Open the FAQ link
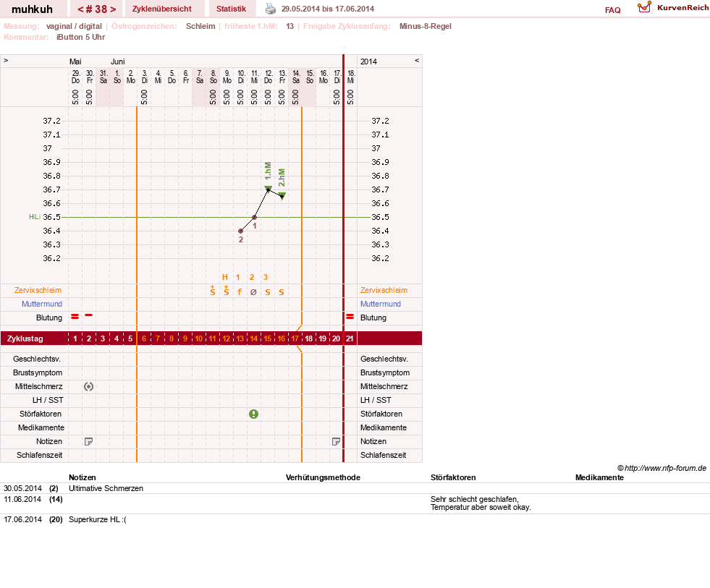The width and height of the screenshot is (710, 588). [612, 10]
